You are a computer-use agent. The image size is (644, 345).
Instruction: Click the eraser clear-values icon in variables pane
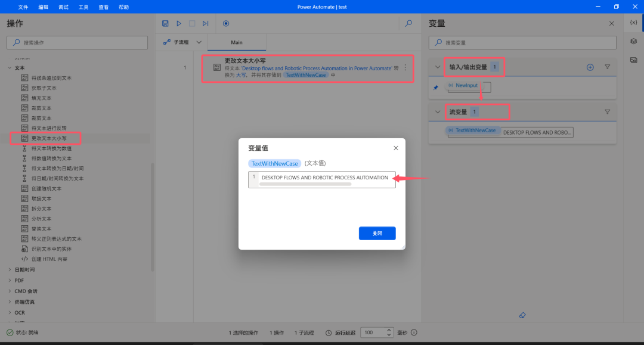[522, 315]
